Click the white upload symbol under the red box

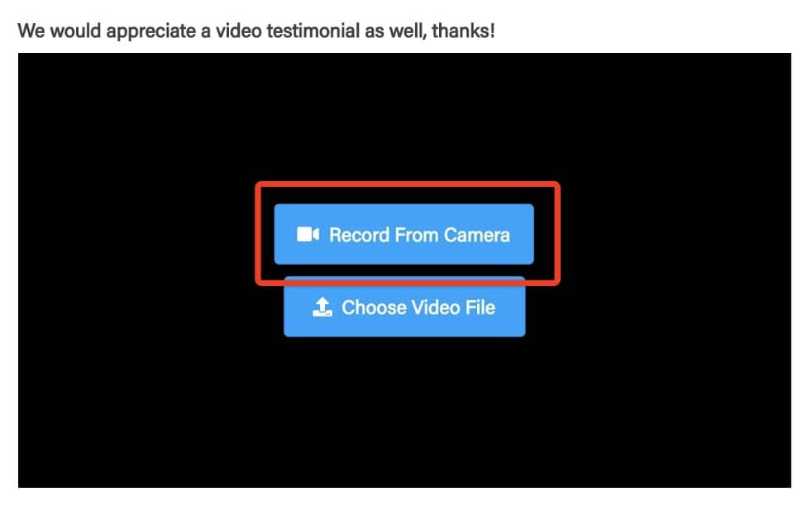[322, 307]
